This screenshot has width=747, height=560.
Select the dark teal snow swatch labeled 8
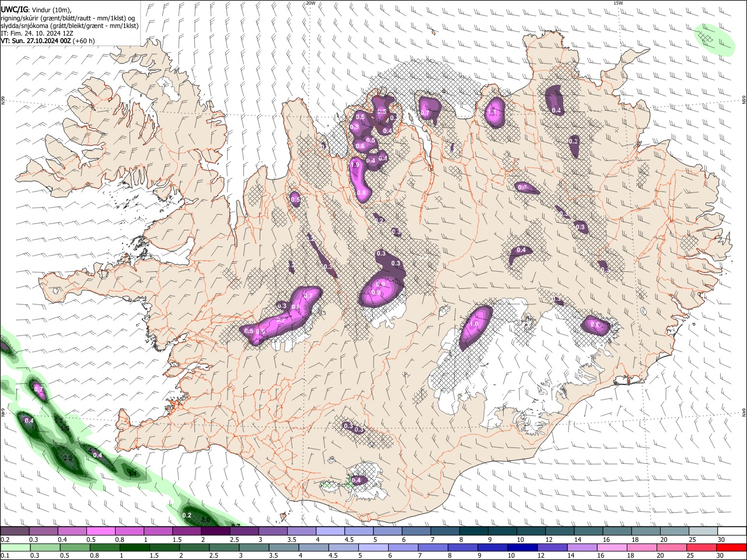click(x=473, y=531)
